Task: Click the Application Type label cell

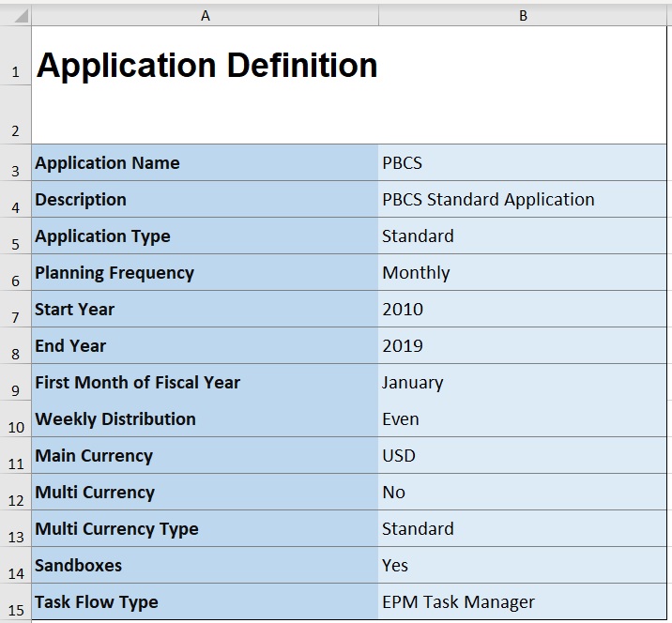Action: coord(205,236)
